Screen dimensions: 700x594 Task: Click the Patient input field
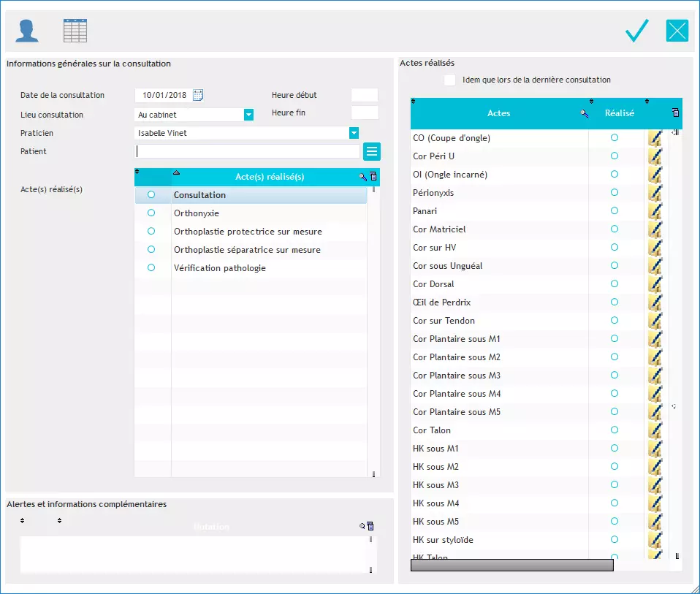click(247, 152)
